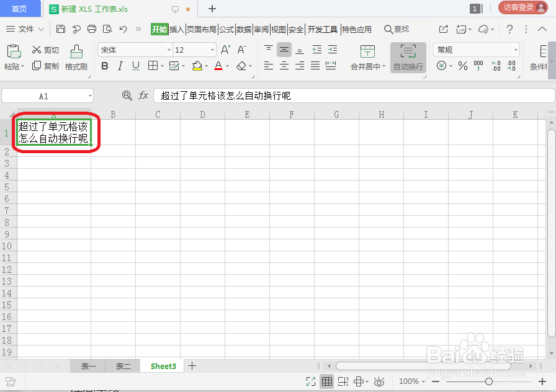Decrease indent icon
Screen dimensions: 556x392
[317, 50]
